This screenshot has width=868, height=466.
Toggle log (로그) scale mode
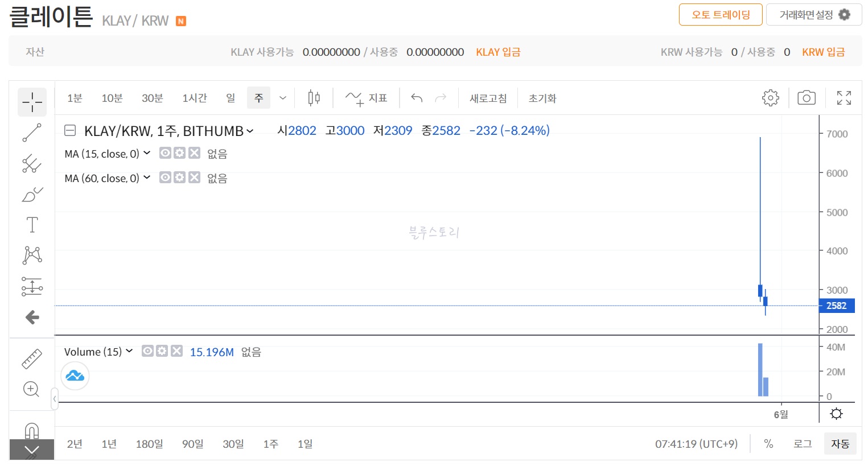coord(803,444)
